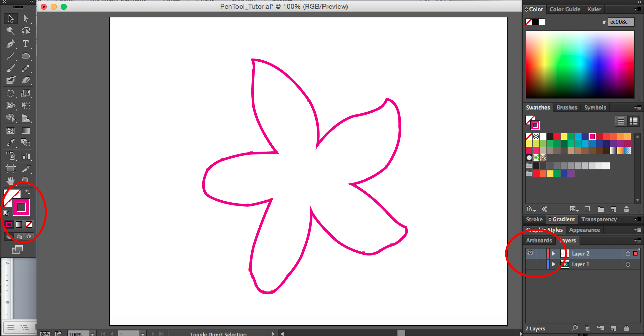Open the Appearance tab
The image size is (644, 336).
coord(584,230)
